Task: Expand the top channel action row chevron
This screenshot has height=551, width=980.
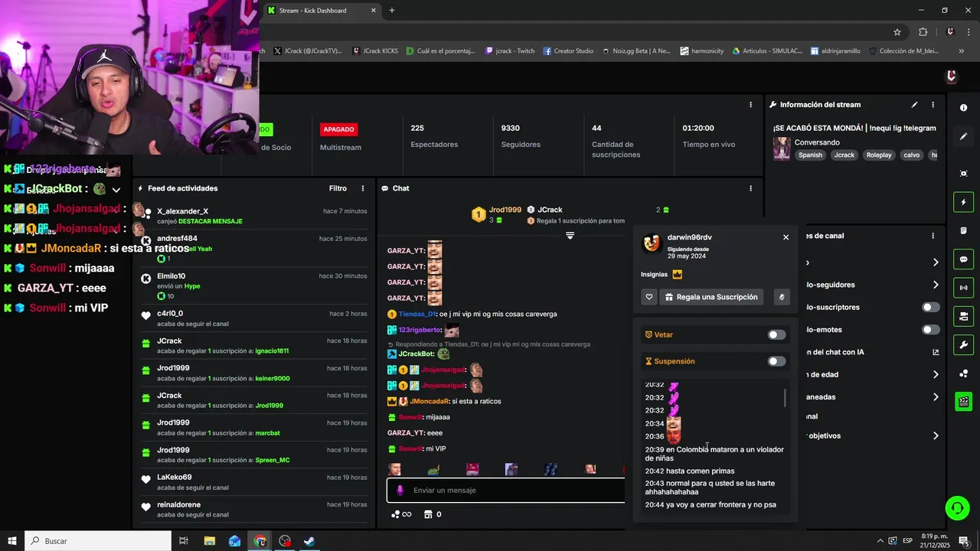Action: point(936,262)
